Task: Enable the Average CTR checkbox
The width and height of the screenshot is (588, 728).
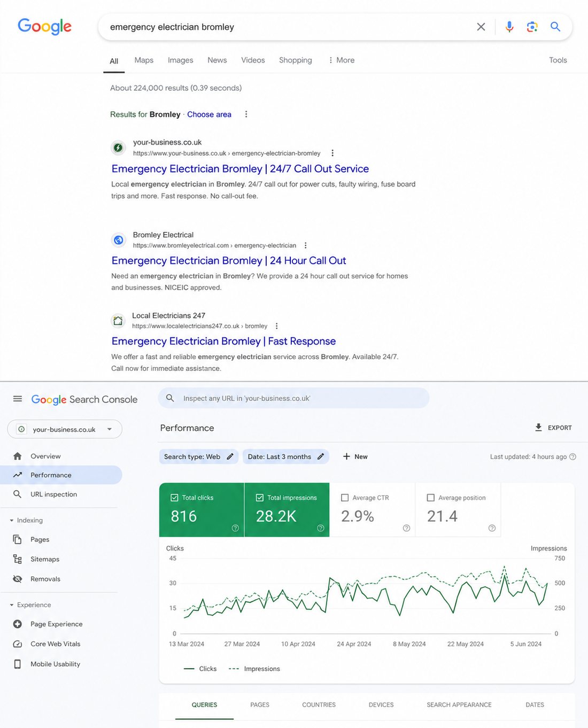Action: (x=345, y=498)
